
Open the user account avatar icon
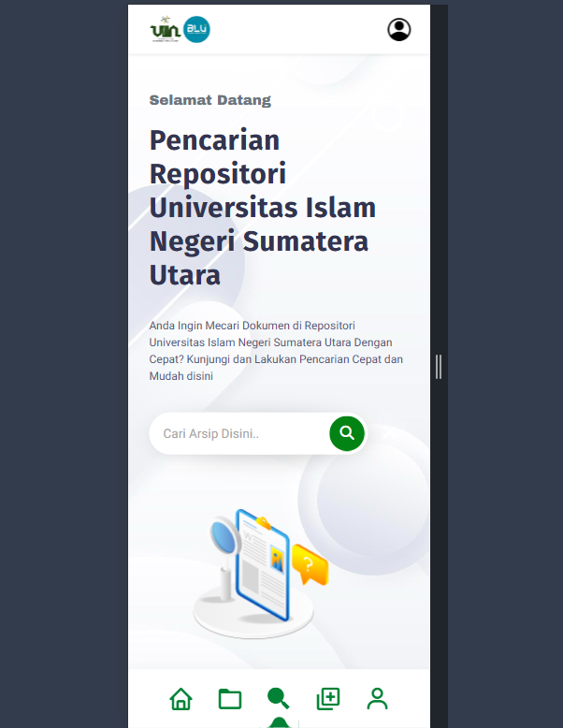(x=399, y=30)
